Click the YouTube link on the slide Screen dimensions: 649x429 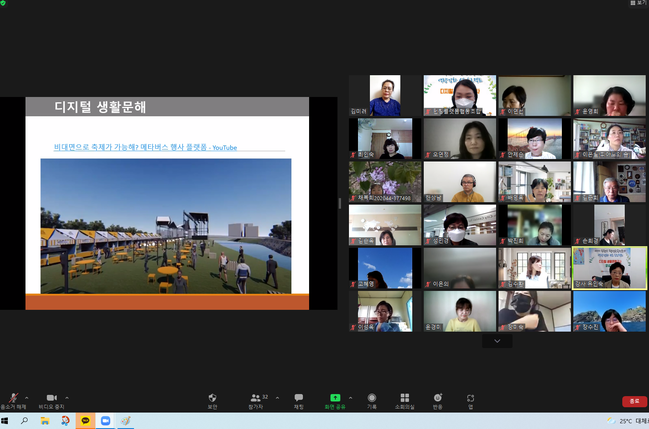tap(145, 147)
